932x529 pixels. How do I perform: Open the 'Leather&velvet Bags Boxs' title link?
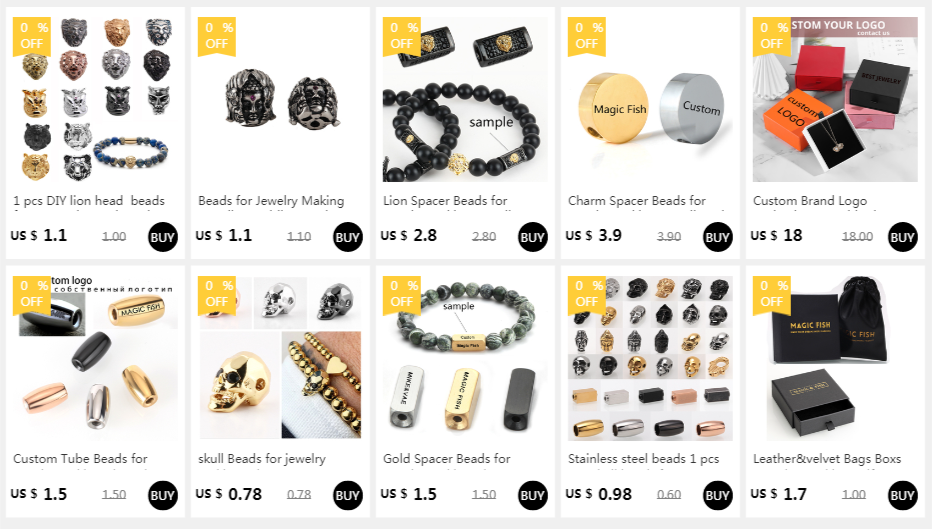827,459
